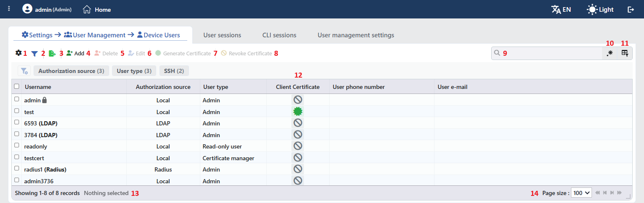The image size is (644, 203).
Task: Go to the previous page icon
Action: [x=605, y=193]
